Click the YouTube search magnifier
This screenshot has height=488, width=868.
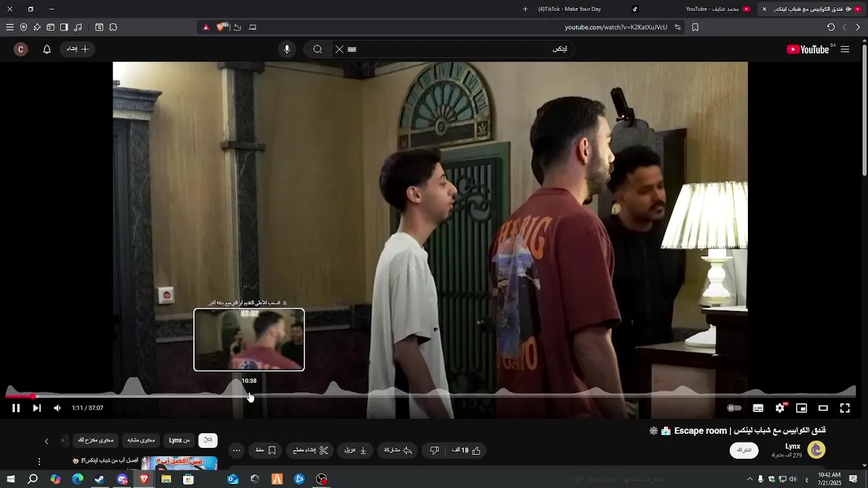click(x=317, y=49)
